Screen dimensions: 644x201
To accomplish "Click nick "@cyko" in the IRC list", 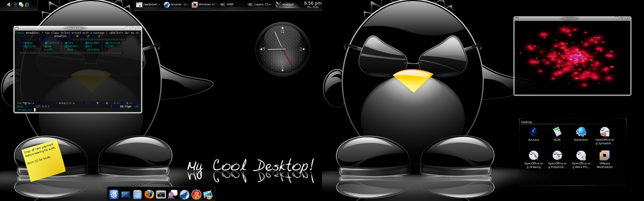I will (69, 43).
